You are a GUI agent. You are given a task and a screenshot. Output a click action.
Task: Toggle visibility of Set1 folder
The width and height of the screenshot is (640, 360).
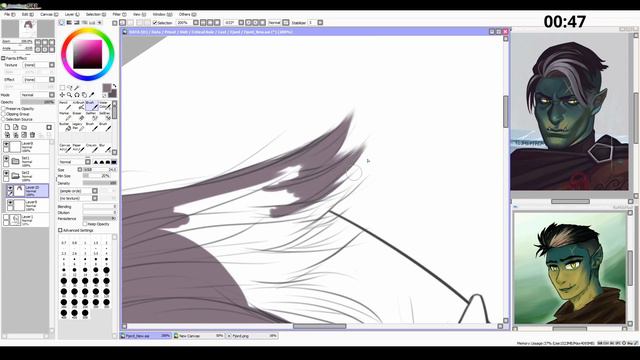coord(6,159)
